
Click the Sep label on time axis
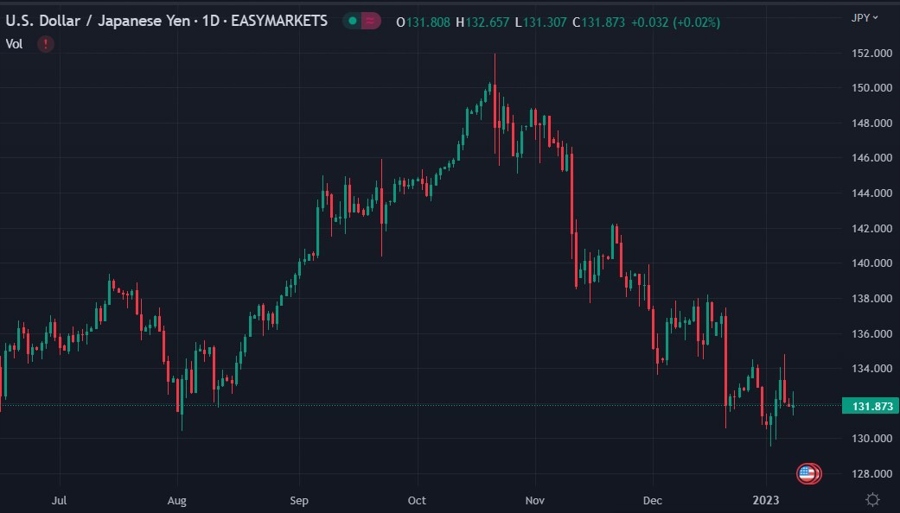(x=299, y=500)
